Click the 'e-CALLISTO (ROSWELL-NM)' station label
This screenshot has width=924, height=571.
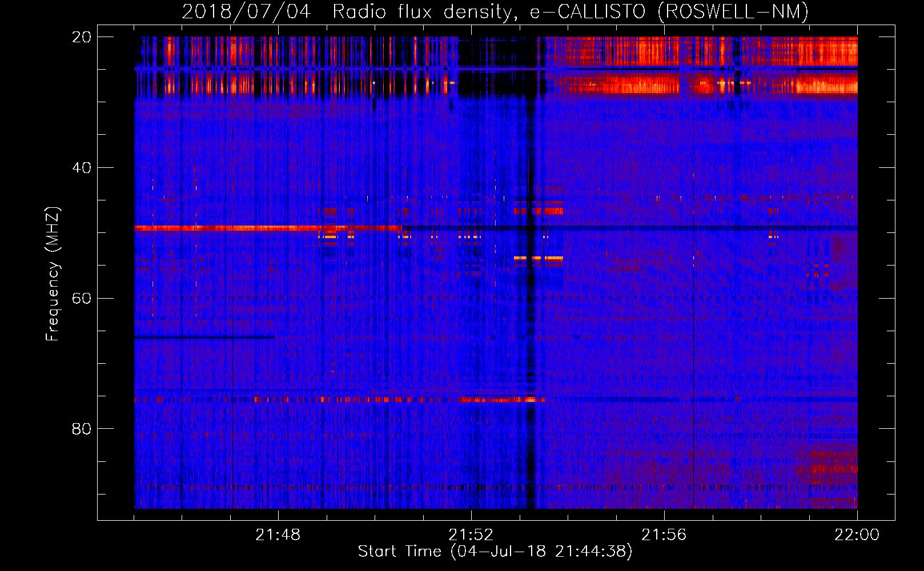click(x=669, y=12)
